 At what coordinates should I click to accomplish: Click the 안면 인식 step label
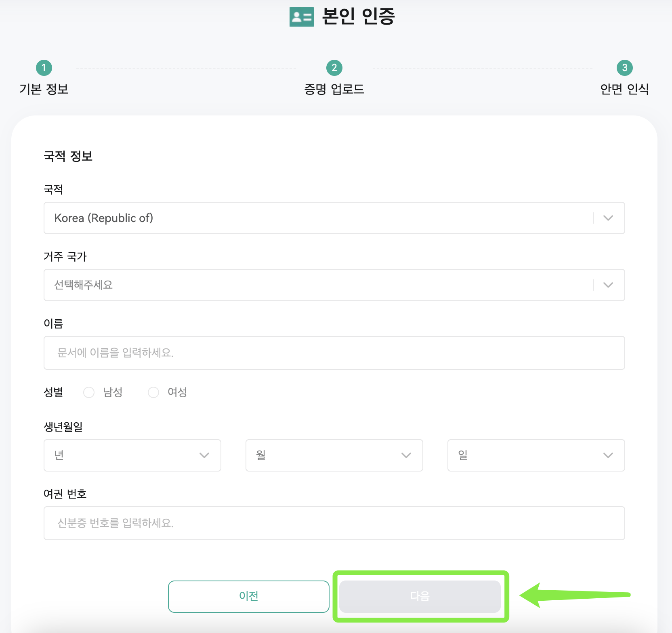(625, 89)
